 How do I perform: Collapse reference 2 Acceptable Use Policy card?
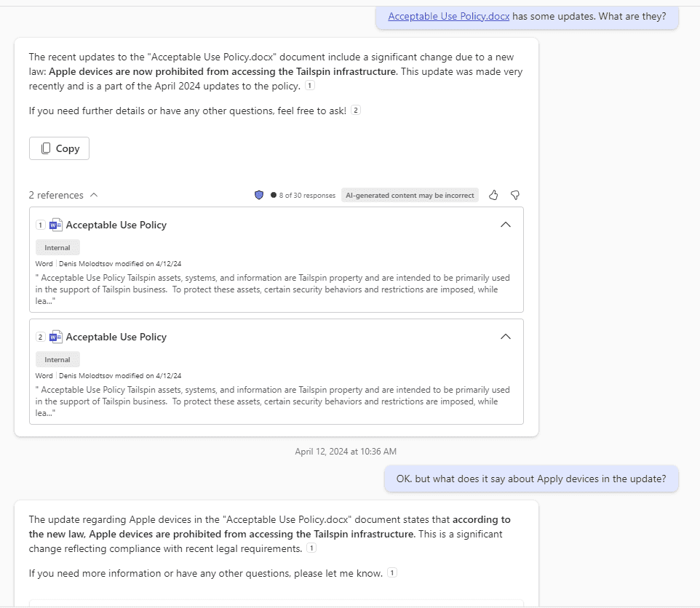point(506,337)
